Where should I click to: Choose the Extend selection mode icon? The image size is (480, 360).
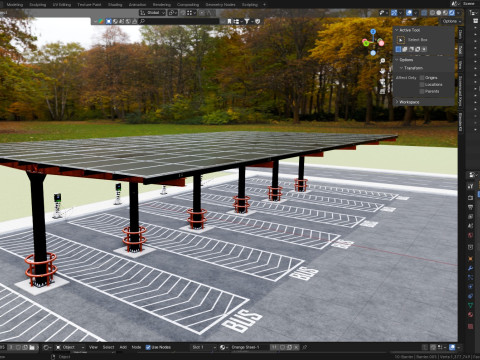click(x=405, y=49)
